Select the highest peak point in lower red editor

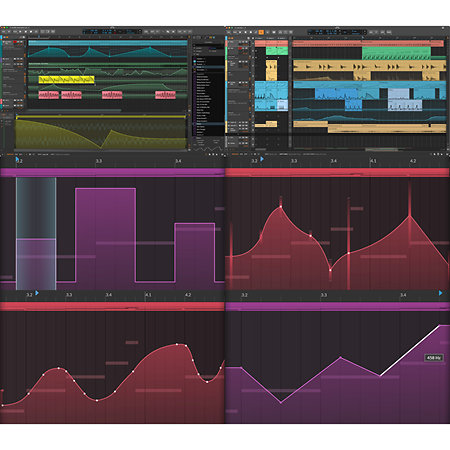click(177, 344)
